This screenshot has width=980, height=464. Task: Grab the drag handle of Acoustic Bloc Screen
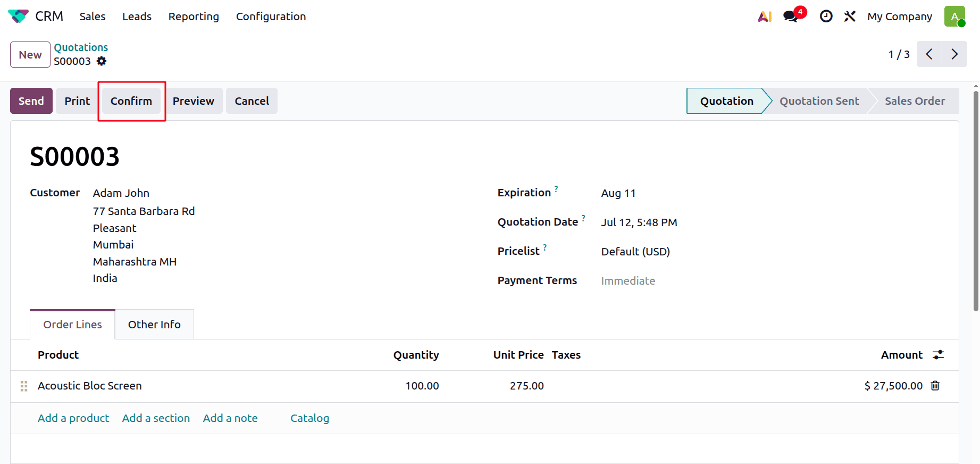click(24, 386)
